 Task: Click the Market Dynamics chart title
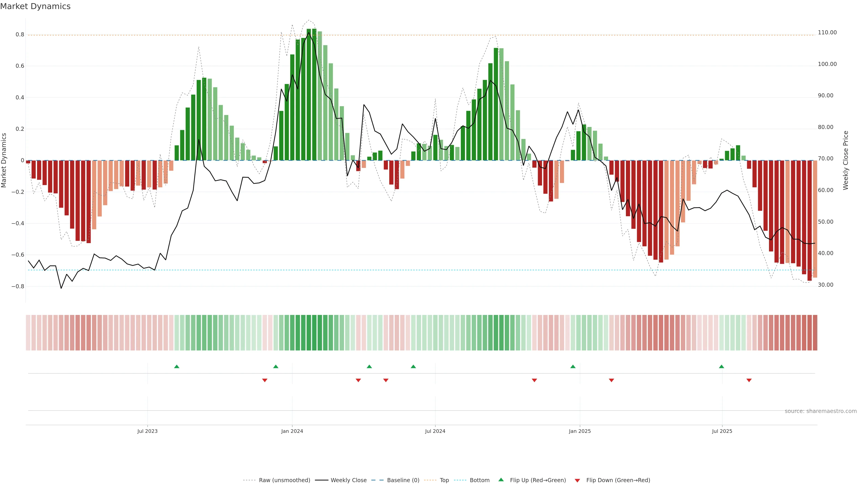(x=35, y=6)
